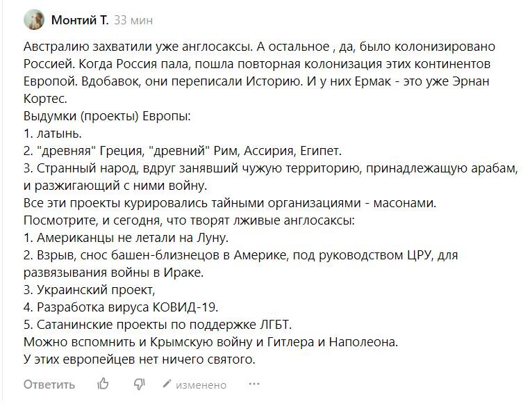Open the Монтий Т. username profile link

(x=80, y=20)
